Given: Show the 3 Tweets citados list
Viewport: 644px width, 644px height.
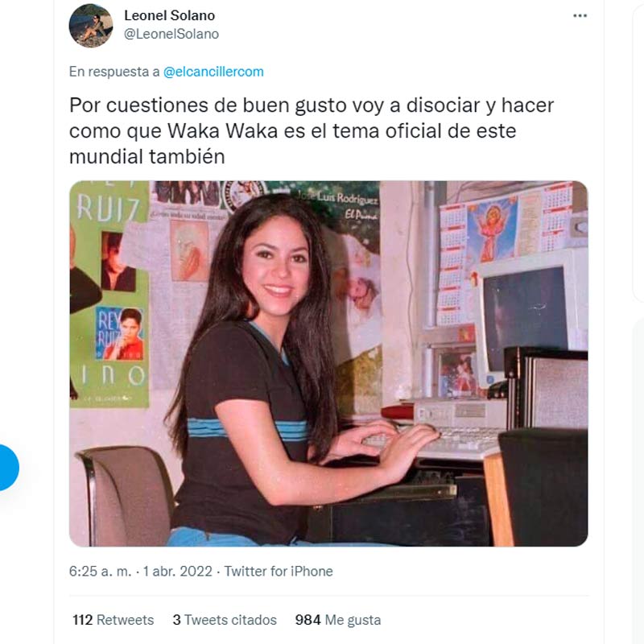Looking at the screenshot, I should tap(225, 619).
